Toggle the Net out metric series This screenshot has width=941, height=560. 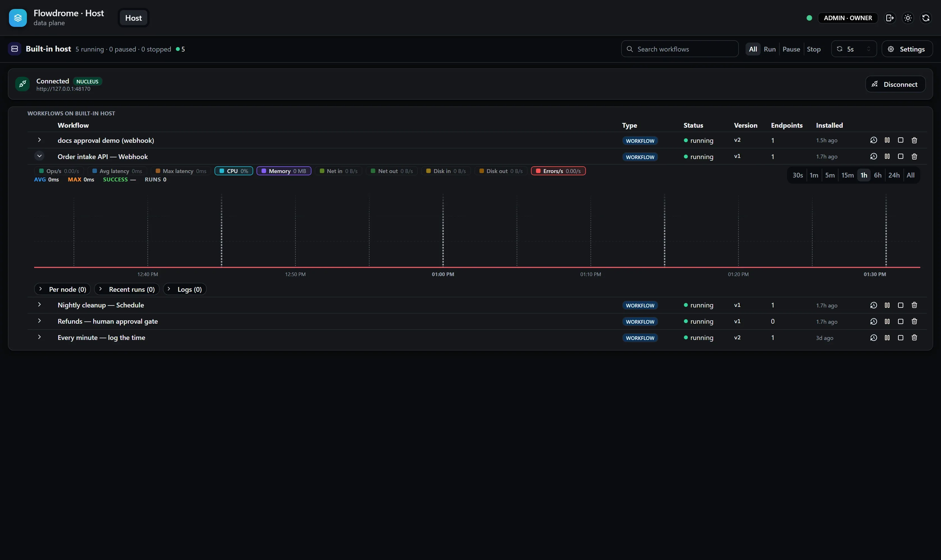pos(392,171)
